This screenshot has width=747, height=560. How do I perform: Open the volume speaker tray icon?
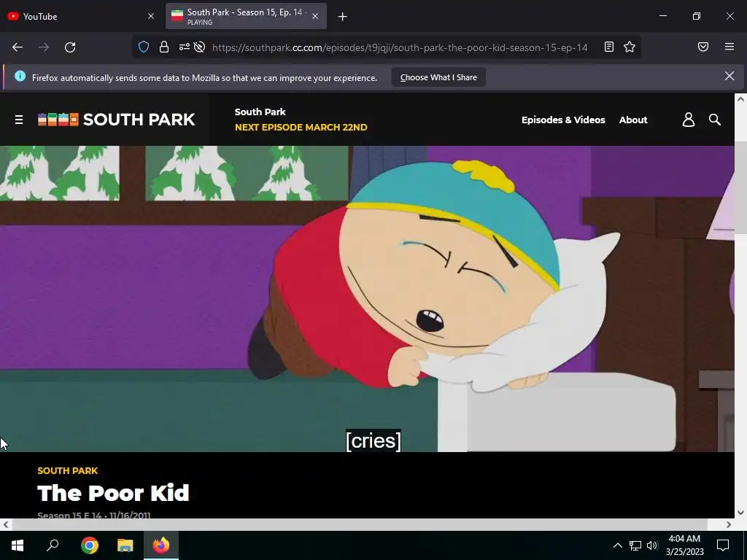(652, 545)
